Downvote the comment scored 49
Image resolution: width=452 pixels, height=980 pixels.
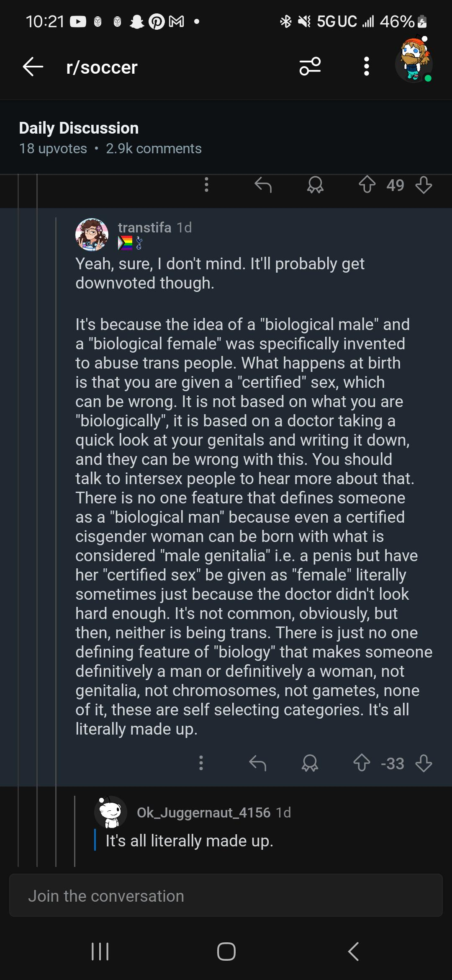click(424, 185)
